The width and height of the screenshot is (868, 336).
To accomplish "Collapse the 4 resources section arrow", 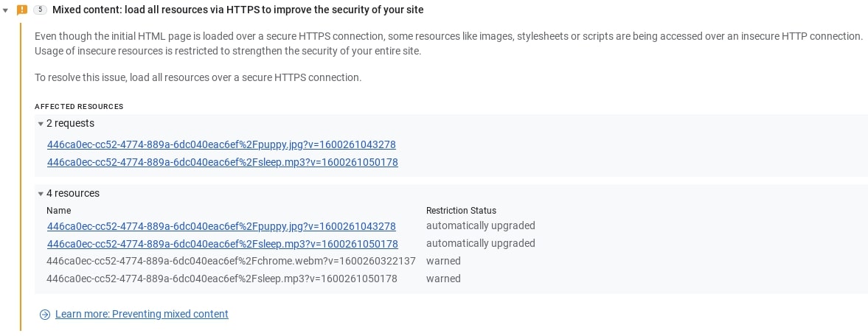I will coord(41,194).
